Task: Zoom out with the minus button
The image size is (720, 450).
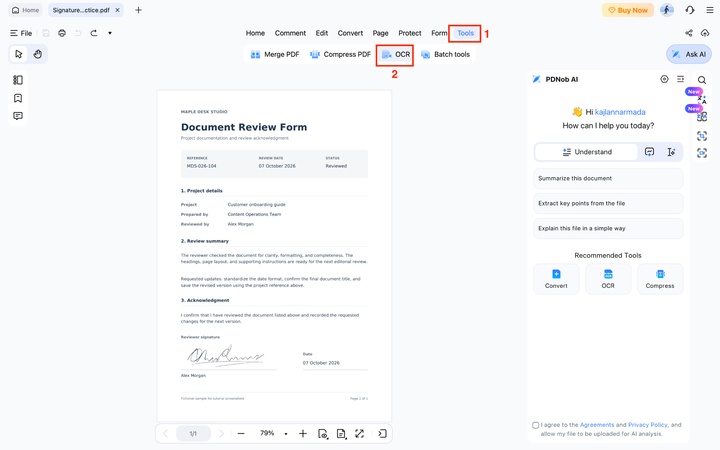Action: click(241, 433)
